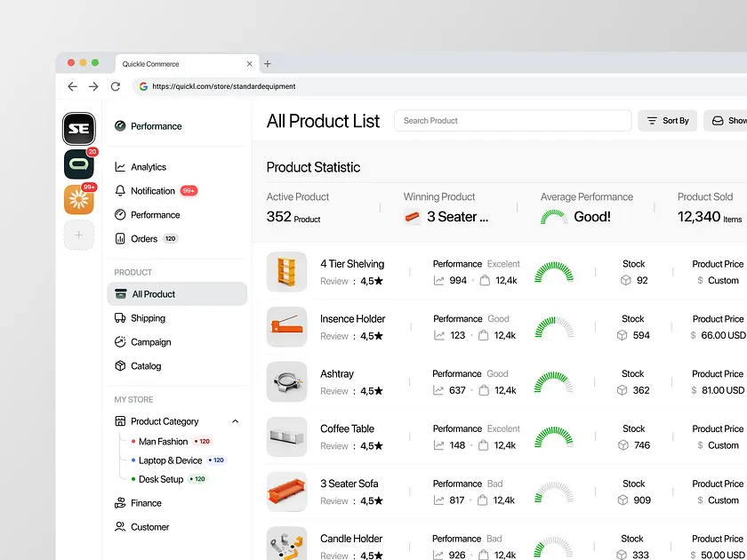Image resolution: width=747 pixels, height=560 pixels.
Task: Switch to the All Product view
Action: (151, 293)
